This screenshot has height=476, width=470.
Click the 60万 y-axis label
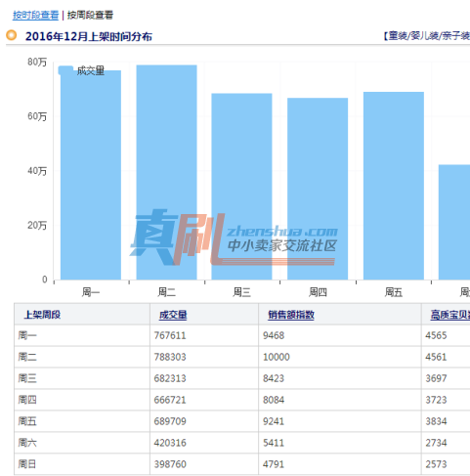[37, 116]
